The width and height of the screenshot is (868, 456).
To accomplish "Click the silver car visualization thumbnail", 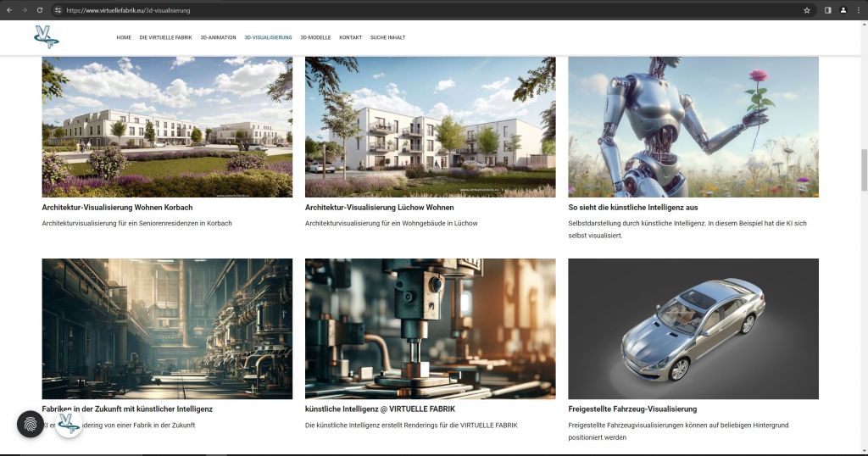I will click(693, 328).
